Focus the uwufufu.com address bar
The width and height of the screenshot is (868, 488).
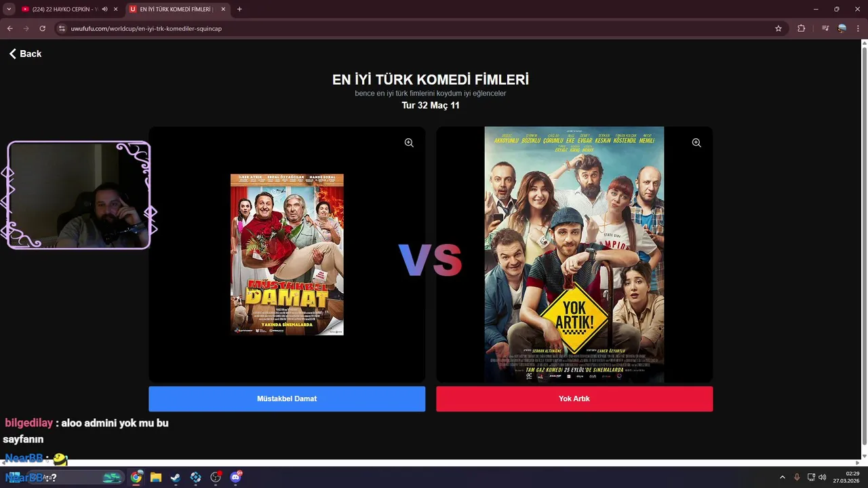pos(420,28)
